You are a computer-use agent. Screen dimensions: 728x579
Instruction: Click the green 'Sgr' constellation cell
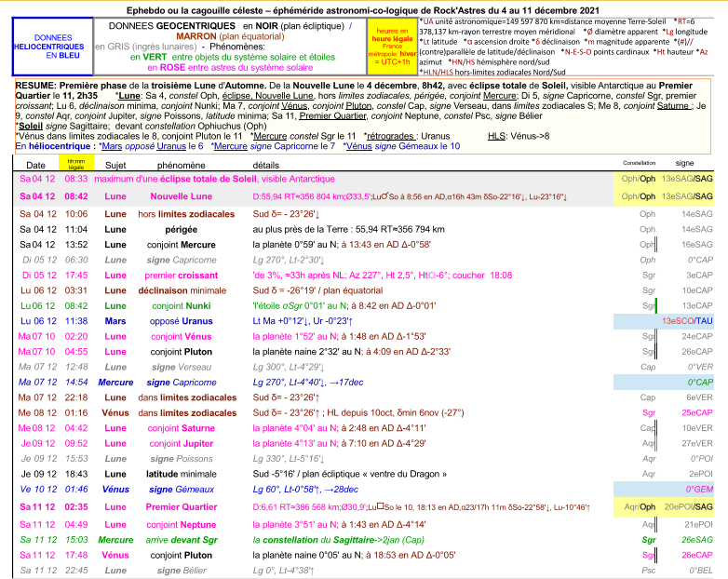pos(649,540)
